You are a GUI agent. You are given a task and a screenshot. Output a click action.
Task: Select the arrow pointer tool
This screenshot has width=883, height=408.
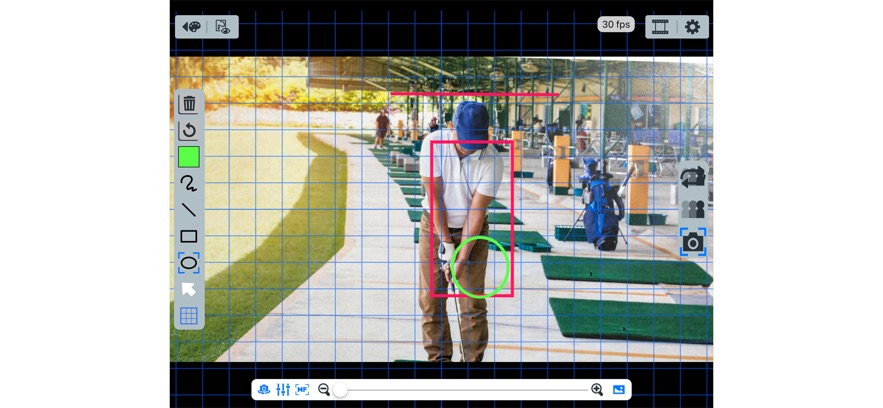189,289
